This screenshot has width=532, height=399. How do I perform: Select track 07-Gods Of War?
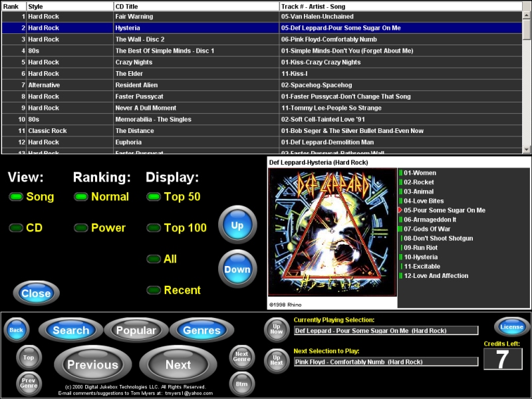tap(427, 229)
